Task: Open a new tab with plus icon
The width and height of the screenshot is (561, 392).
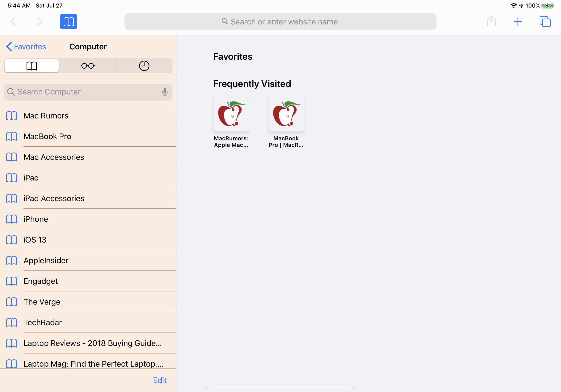Action: pyautogui.click(x=518, y=22)
